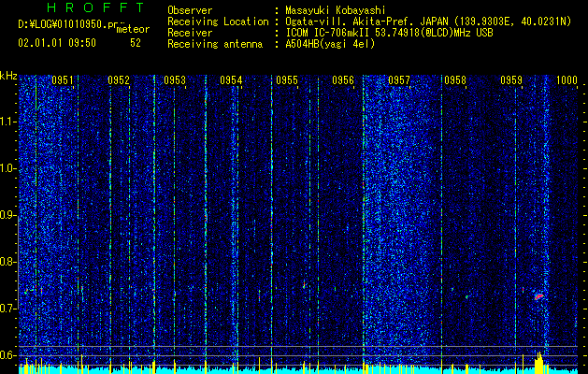Click the antenna text A504HB(yagi 4el)
The height and width of the screenshot is (374, 588).
(330, 44)
